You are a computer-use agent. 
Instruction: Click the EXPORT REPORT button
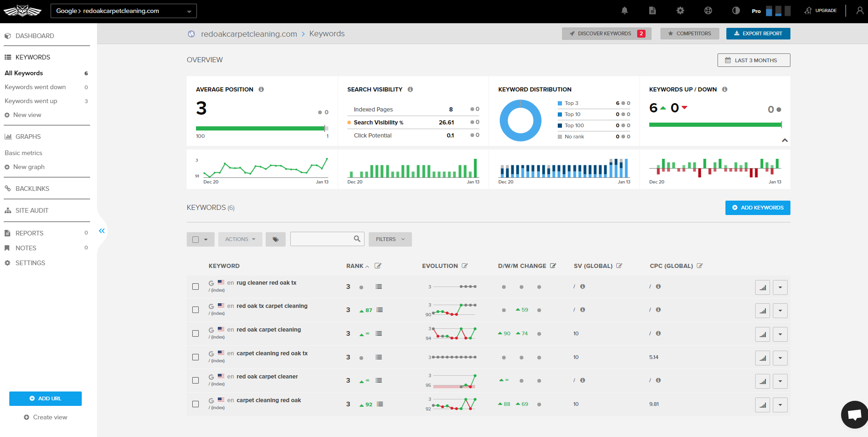(758, 33)
